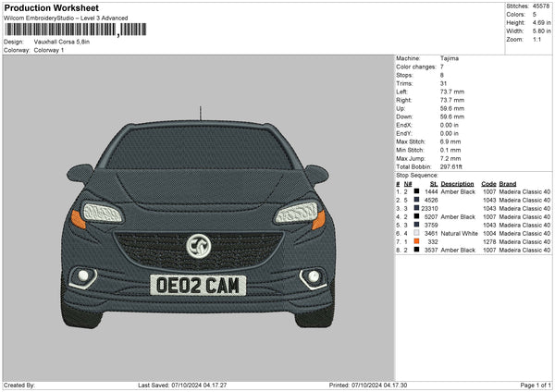Pick the orange swatch in the 332 row

click(x=416, y=241)
